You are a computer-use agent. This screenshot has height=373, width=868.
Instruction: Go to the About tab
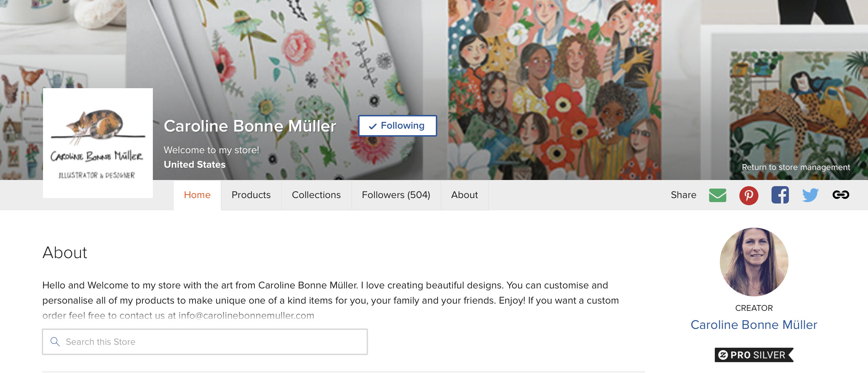click(464, 195)
